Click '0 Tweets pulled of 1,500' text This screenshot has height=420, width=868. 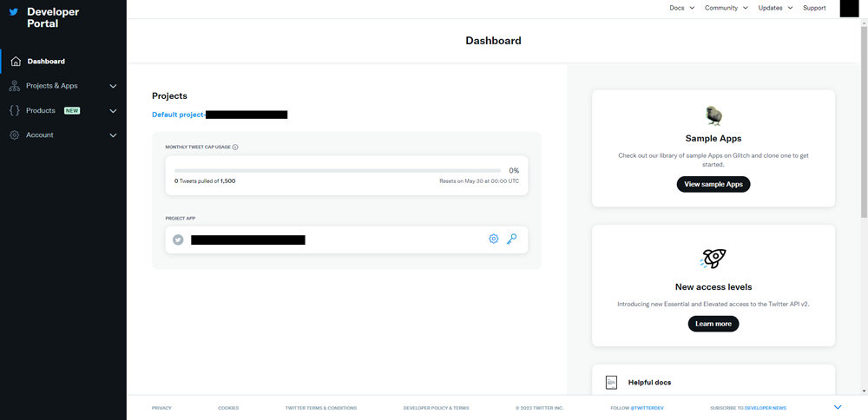coord(205,181)
